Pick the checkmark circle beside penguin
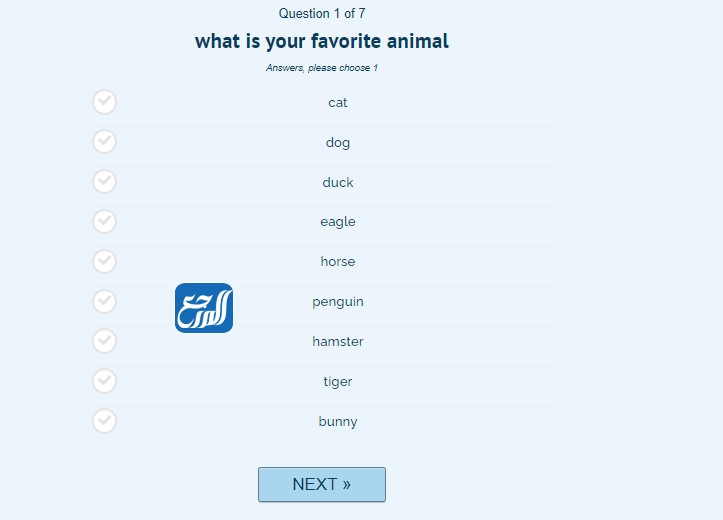Viewport: 723px width, 520px height. [104, 301]
